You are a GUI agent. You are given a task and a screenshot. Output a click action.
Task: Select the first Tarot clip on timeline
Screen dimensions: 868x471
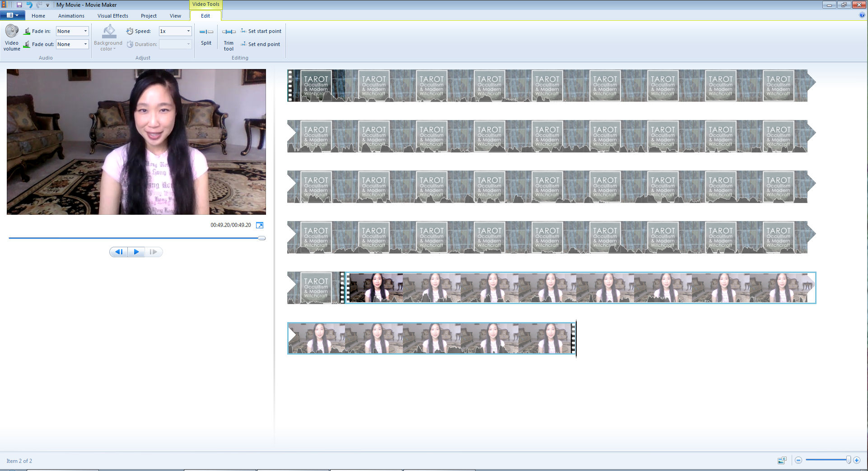pos(316,85)
